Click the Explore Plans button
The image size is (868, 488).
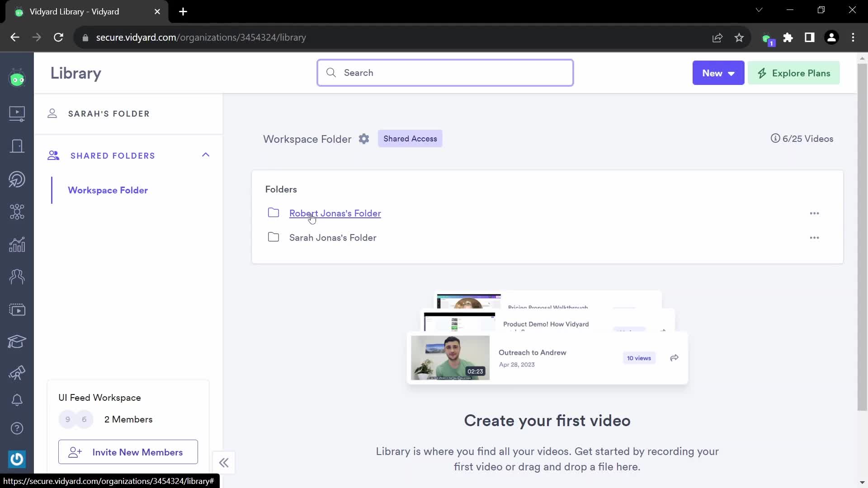[793, 73]
